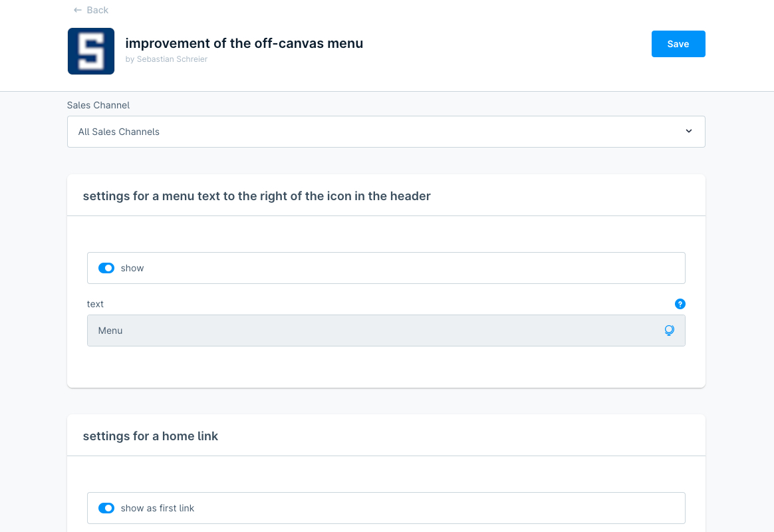Click the Sales Channel chevron arrow

[688, 131]
